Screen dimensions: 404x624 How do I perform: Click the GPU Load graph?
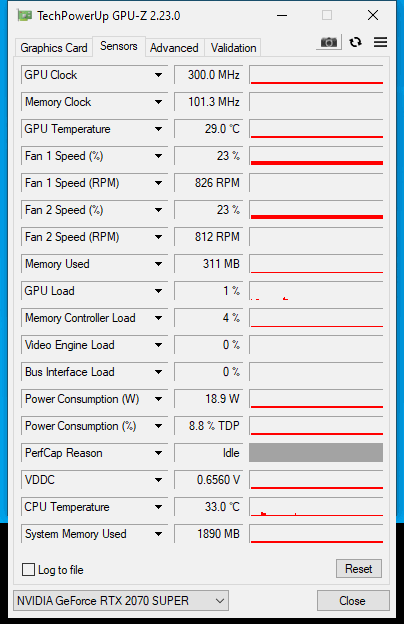click(316, 291)
